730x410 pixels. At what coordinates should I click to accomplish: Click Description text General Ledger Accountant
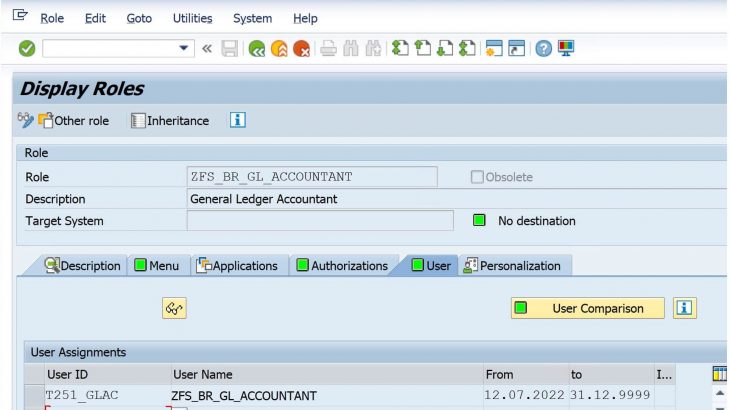point(264,199)
